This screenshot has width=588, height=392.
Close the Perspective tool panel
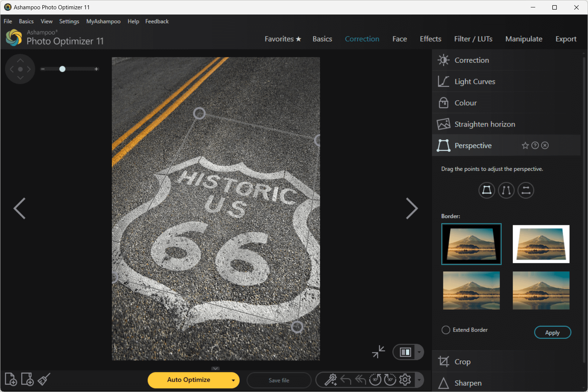[545, 146]
